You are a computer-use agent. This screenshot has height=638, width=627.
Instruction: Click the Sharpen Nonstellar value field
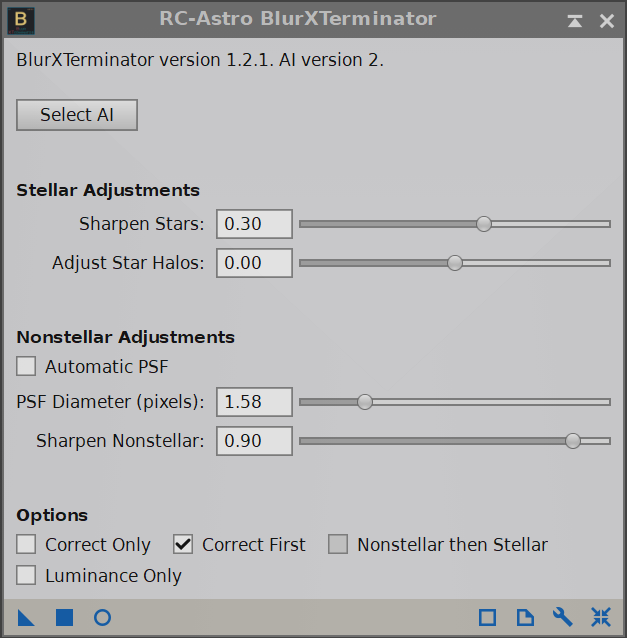[254, 441]
